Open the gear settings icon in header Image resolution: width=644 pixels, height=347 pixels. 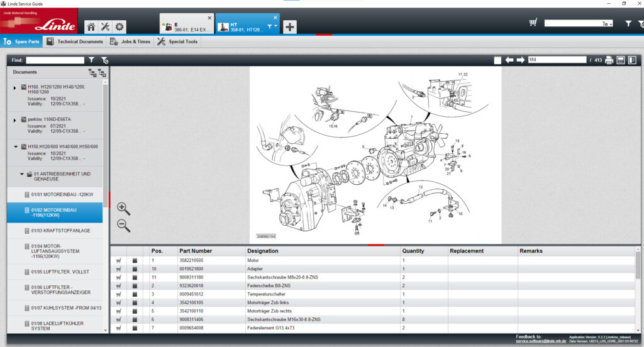[x=119, y=27]
